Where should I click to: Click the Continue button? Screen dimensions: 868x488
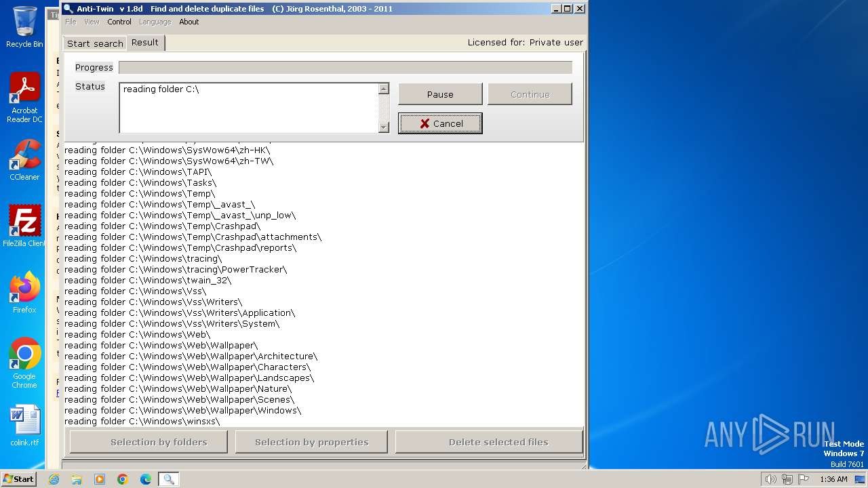(x=530, y=94)
